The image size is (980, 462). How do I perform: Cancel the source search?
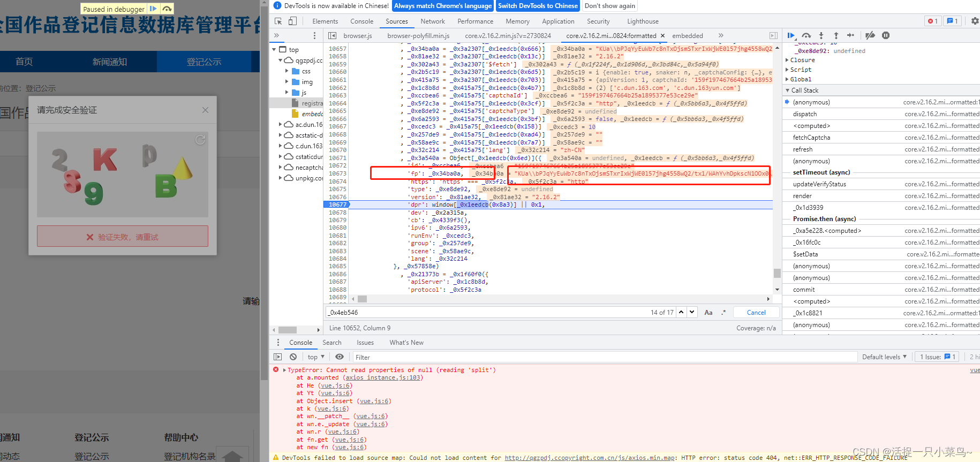coord(756,313)
